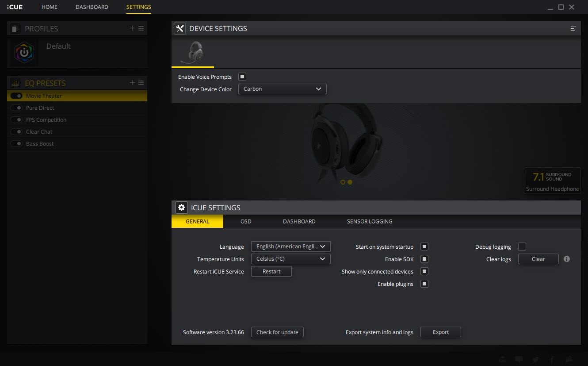This screenshot has height=366, width=588.
Task: Click the Profiles panel icon
Action: click(x=15, y=29)
